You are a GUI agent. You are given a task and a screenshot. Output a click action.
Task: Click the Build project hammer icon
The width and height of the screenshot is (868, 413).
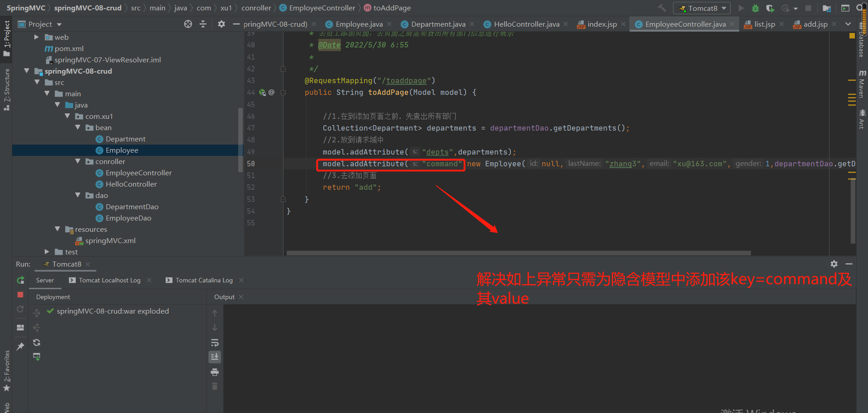[x=662, y=8]
